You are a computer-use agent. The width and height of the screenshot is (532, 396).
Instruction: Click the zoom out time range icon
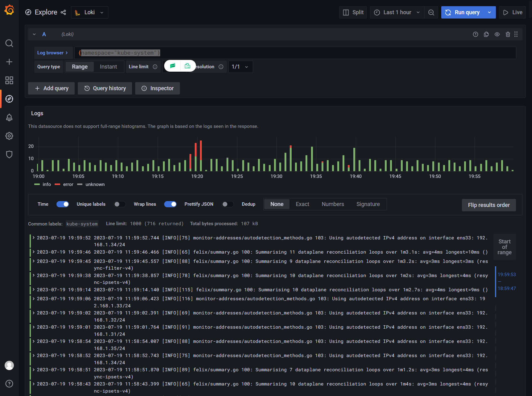pos(431,12)
